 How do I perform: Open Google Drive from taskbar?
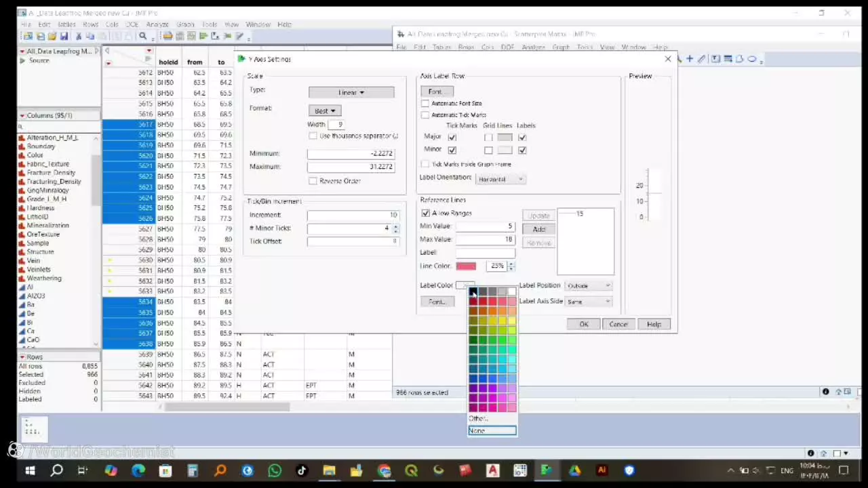click(x=574, y=470)
